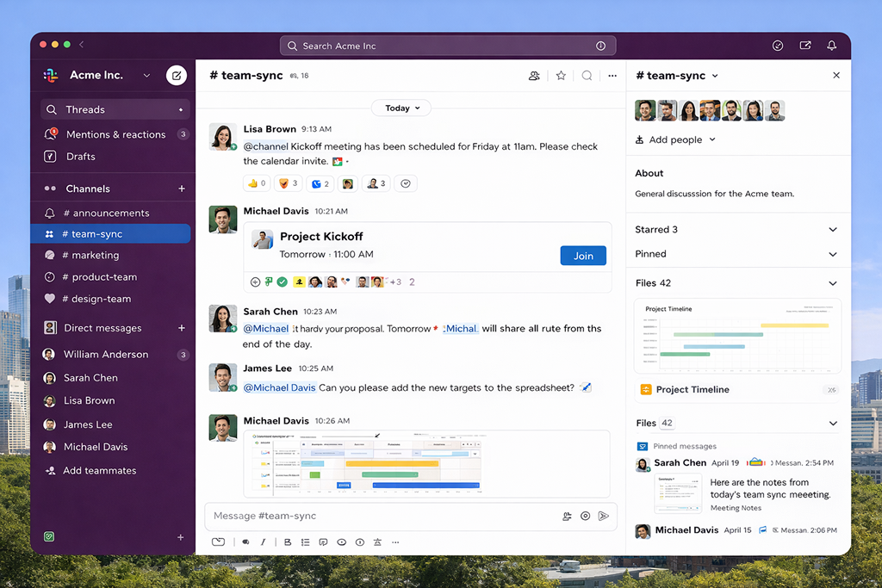Click the send message arrow icon
882x588 pixels.
tap(603, 517)
